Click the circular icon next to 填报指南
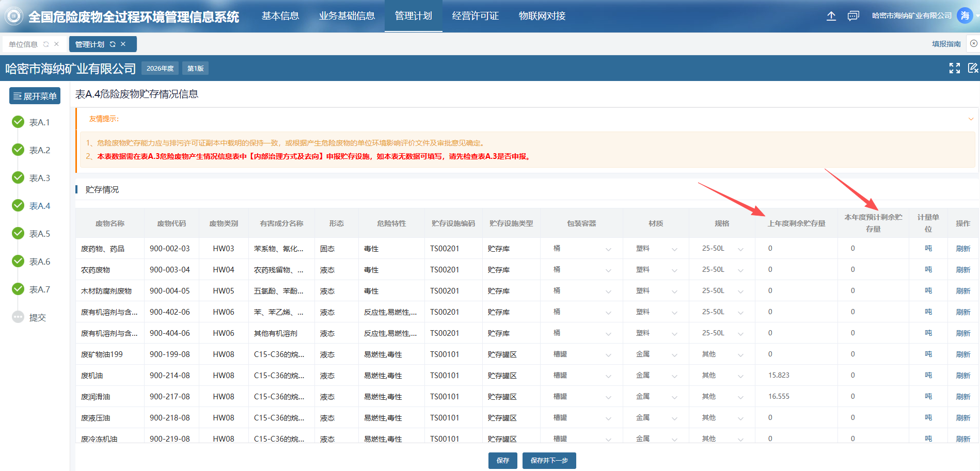The image size is (980, 471). click(x=973, y=44)
